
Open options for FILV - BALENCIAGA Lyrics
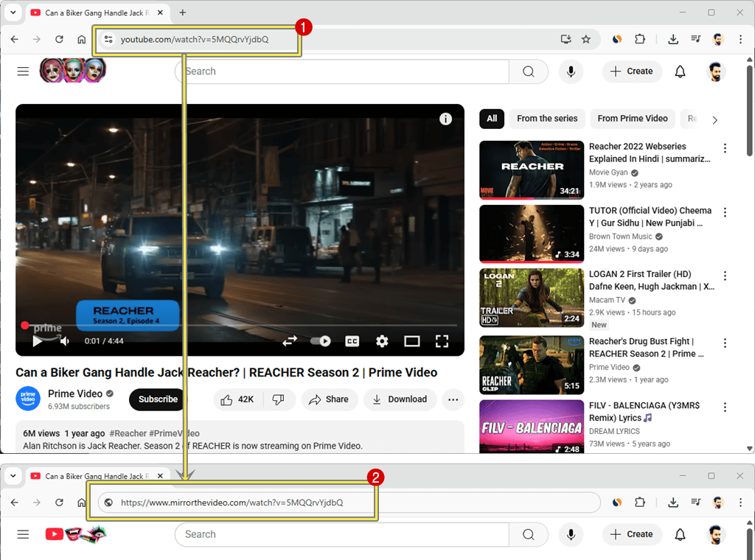coord(725,407)
